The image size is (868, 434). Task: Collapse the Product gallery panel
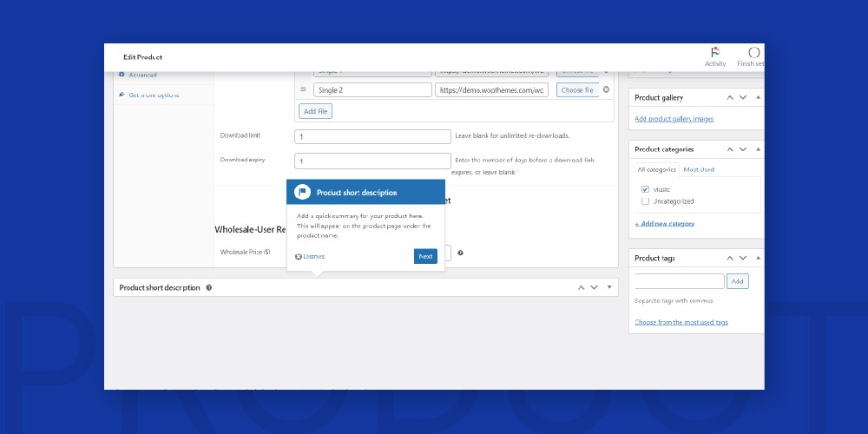[x=758, y=97]
